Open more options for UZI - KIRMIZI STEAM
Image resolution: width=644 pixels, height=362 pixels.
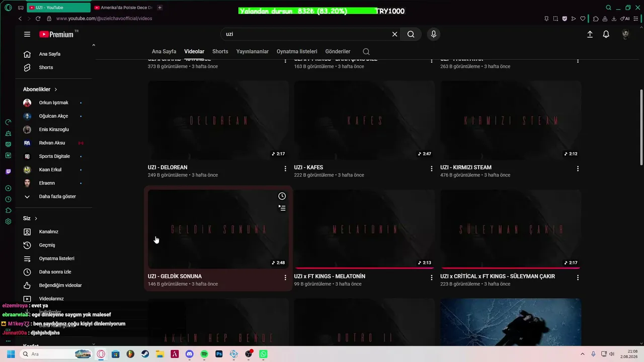point(578,168)
